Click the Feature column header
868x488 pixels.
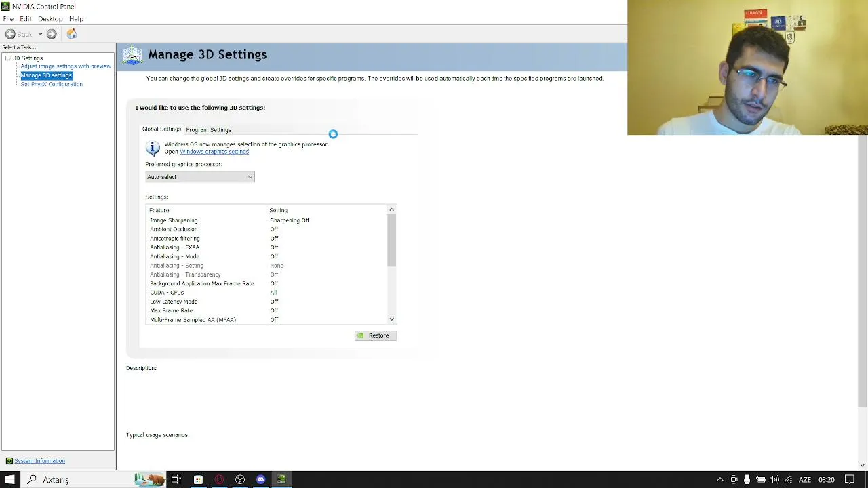[159, 210]
